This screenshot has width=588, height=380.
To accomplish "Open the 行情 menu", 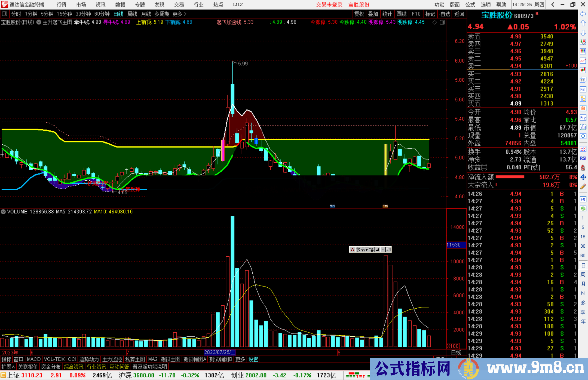I will (61, 5).
